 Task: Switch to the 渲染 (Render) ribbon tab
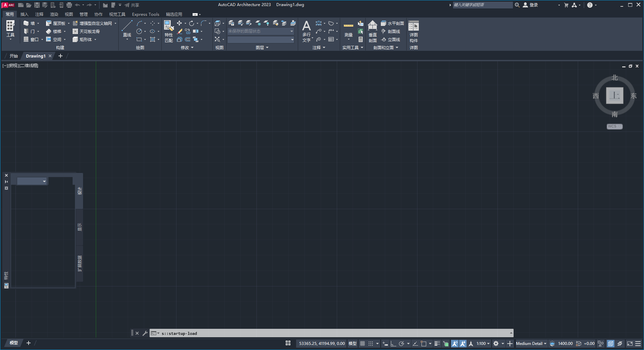pos(54,14)
